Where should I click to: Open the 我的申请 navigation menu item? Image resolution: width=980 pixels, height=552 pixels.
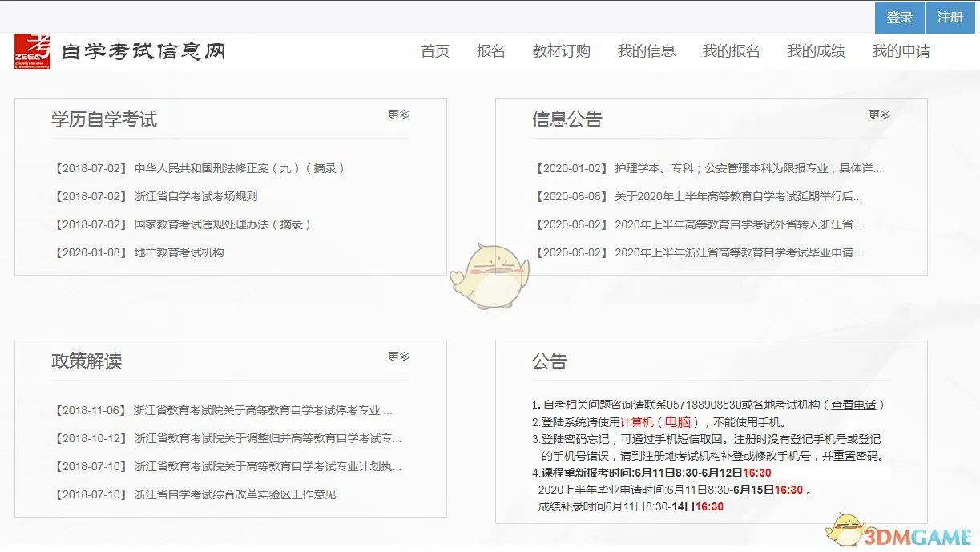[903, 51]
